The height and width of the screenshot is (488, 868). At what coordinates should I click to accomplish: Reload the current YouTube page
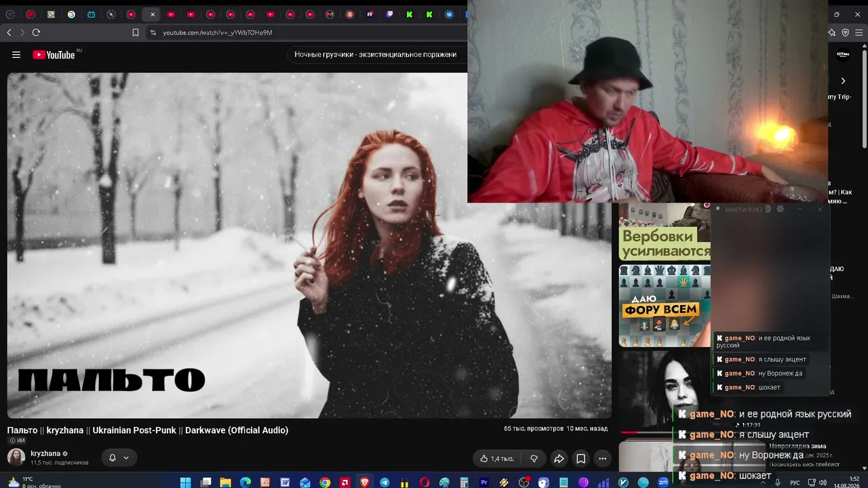tap(36, 33)
